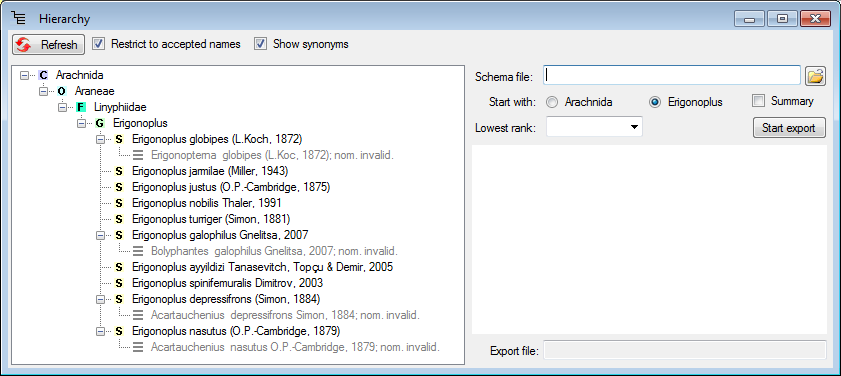Enable the Summary checkbox
The image size is (841, 376).
point(758,101)
